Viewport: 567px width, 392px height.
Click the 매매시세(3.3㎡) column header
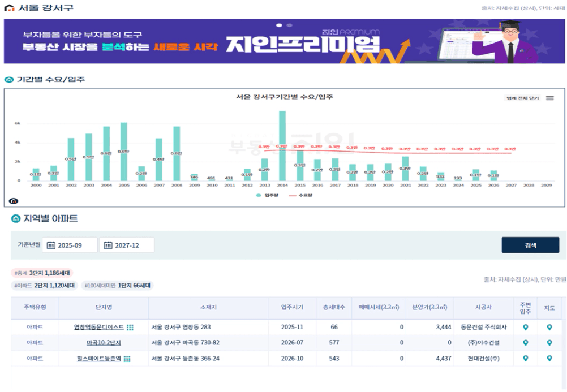click(x=379, y=307)
